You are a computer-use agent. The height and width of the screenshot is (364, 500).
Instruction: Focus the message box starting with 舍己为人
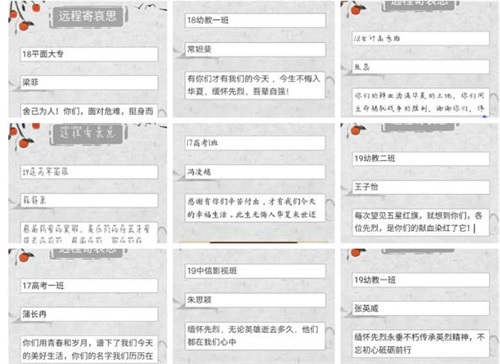coord(89,110)
